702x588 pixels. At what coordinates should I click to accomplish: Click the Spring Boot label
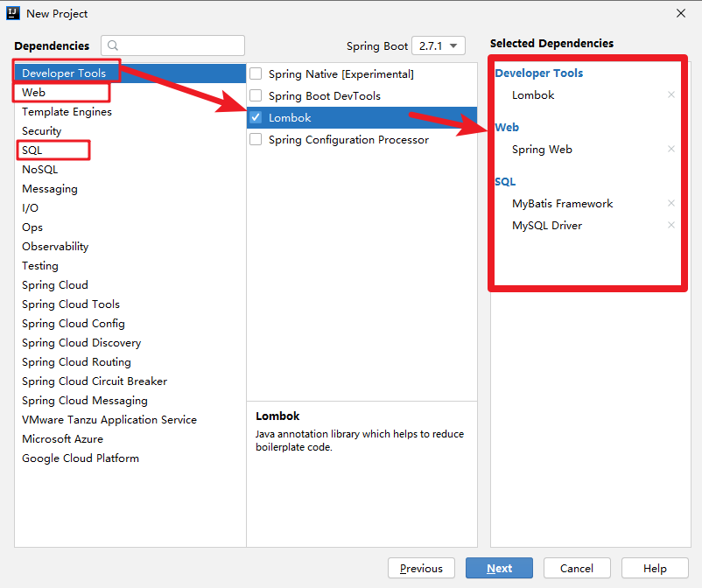tap(377, 46)
